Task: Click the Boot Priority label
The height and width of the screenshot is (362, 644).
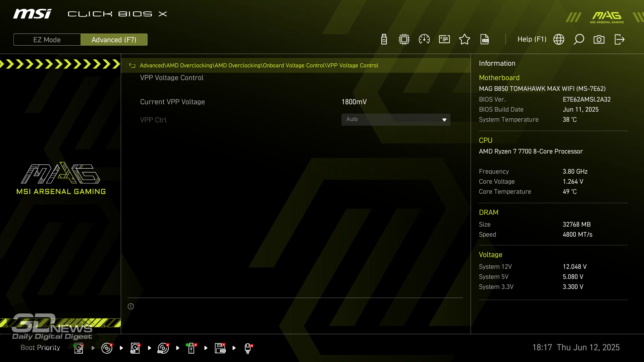Action: point(40,348)
